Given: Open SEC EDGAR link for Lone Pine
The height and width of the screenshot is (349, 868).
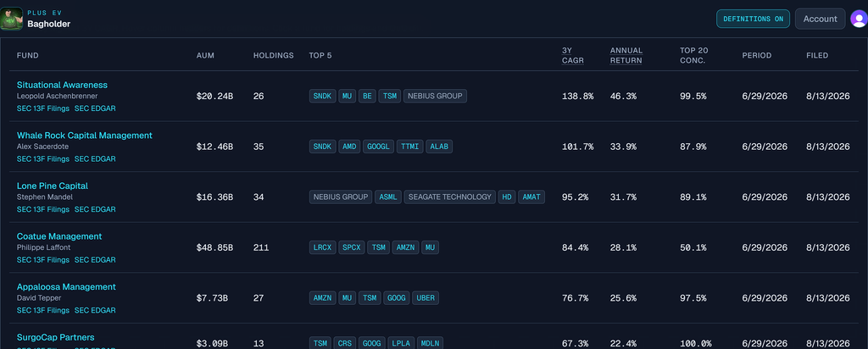Looking at the screenshot, I should click(95, 209).
